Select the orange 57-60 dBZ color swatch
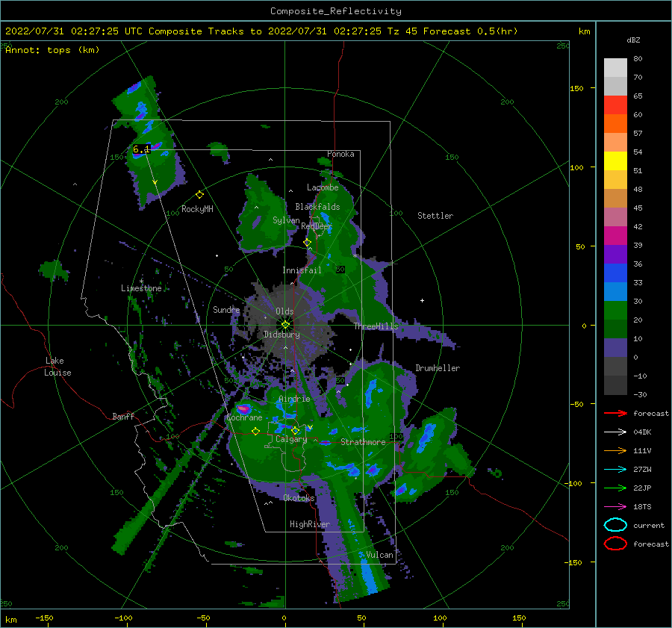Image resolution: width=672 pixels, height=628 pixels. (x=615, y=124)
